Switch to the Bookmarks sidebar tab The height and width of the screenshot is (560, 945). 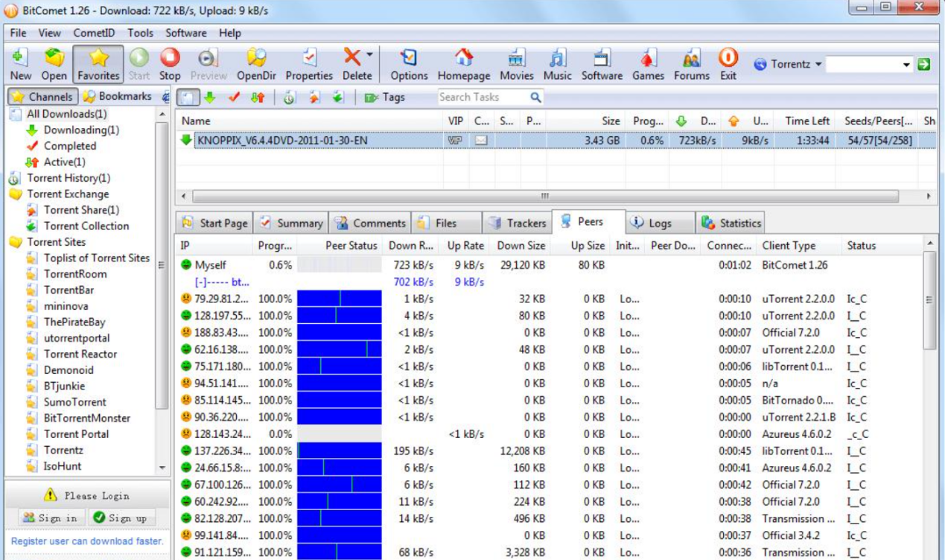click(117, 97)
